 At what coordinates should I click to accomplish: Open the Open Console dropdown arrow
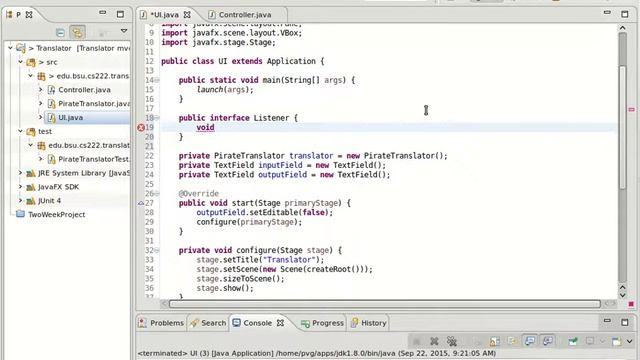[x=629, y=341]
